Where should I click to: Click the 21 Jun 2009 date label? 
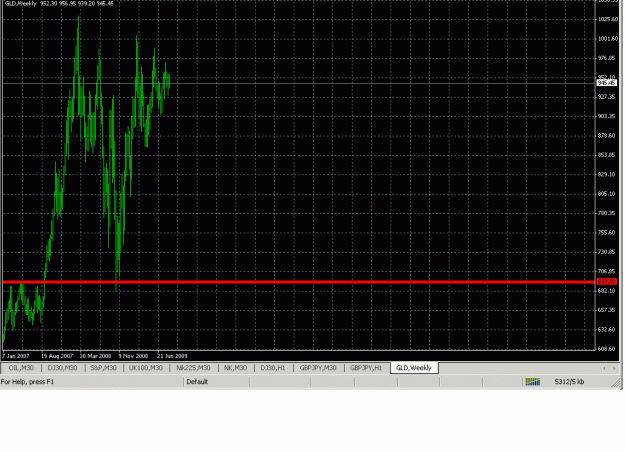click(172, 356)
